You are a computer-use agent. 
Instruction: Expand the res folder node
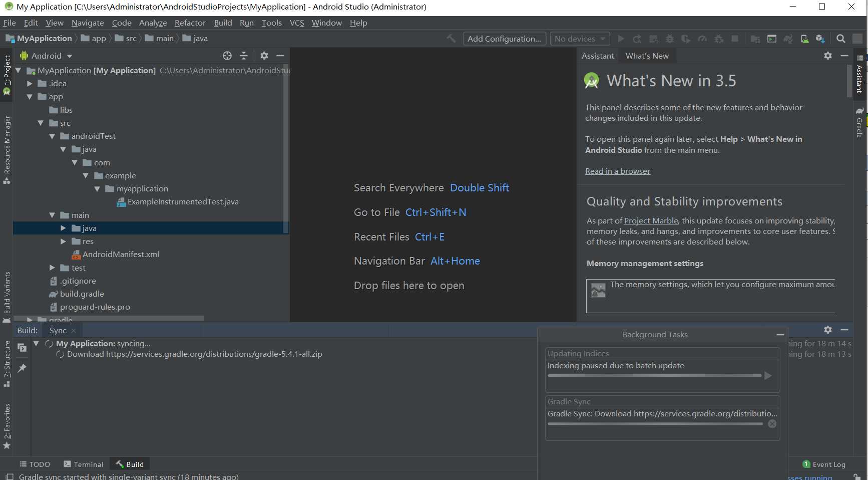[x=63, y=242]
